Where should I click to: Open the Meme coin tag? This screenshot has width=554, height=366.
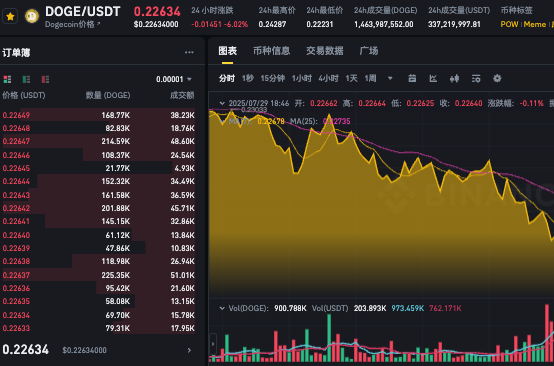pos(535,24)
